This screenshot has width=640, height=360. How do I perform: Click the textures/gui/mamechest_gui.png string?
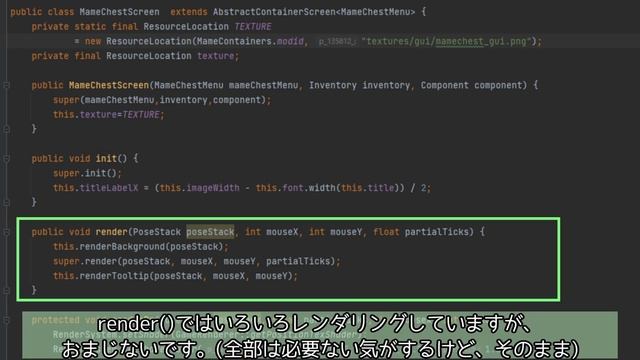click(447, 41)
